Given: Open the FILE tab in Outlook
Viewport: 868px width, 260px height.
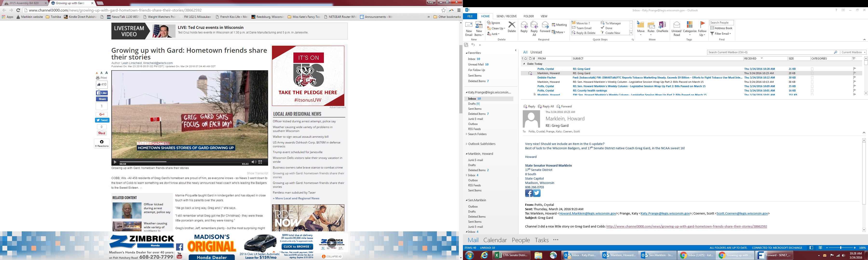Looking at the screenshot, I should point(470,16).
